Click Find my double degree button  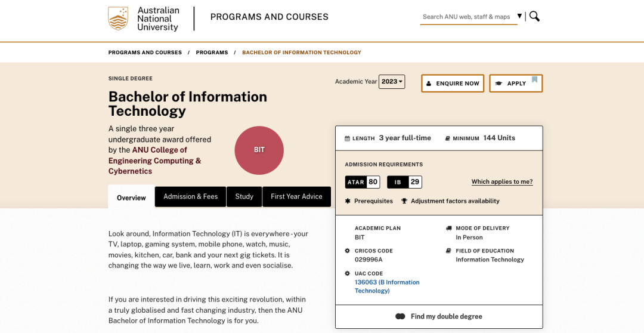pyautogui.click(x=439, y=316)
